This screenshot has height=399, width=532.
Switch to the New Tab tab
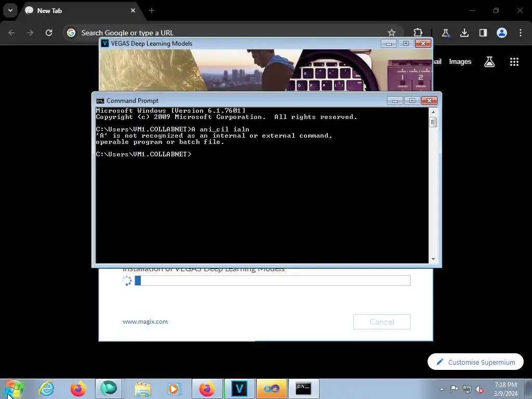point(80,10)
